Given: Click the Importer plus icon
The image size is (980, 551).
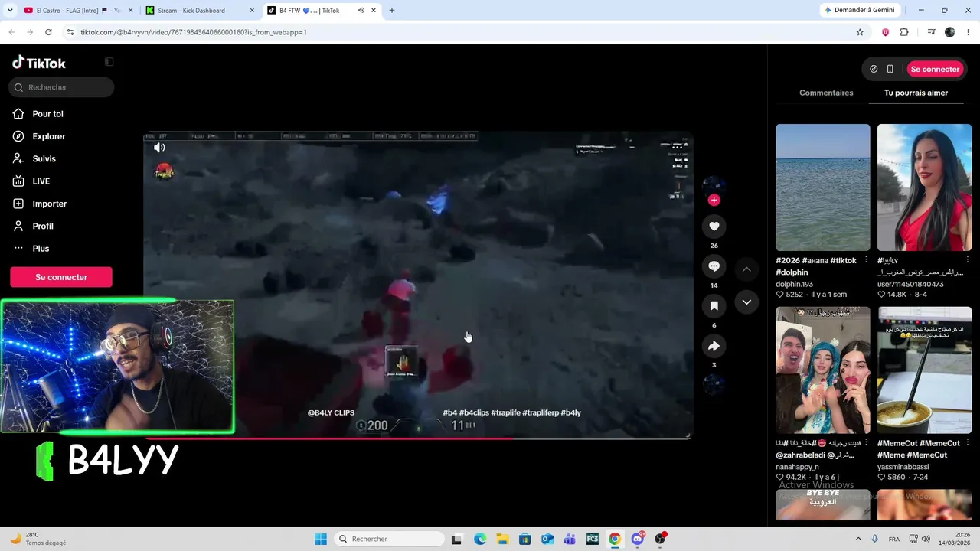Looking at the screenshot, I should [18, 204].
